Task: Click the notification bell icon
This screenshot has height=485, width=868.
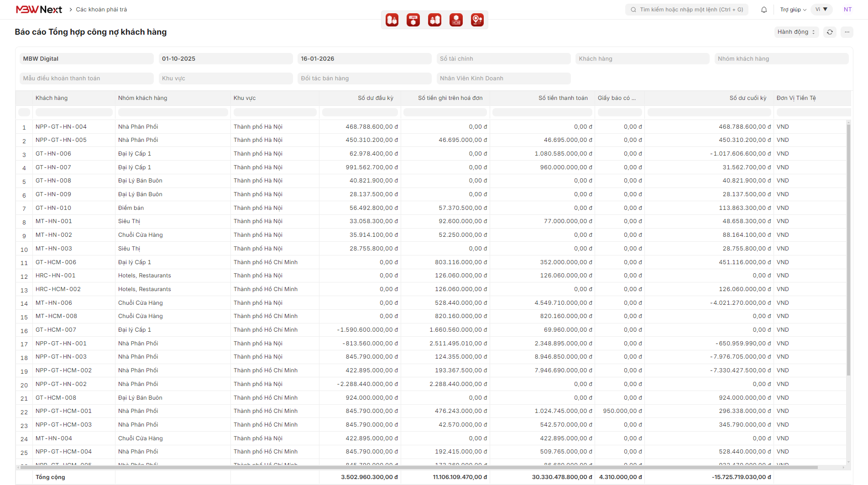Action: tap(764, 10)
